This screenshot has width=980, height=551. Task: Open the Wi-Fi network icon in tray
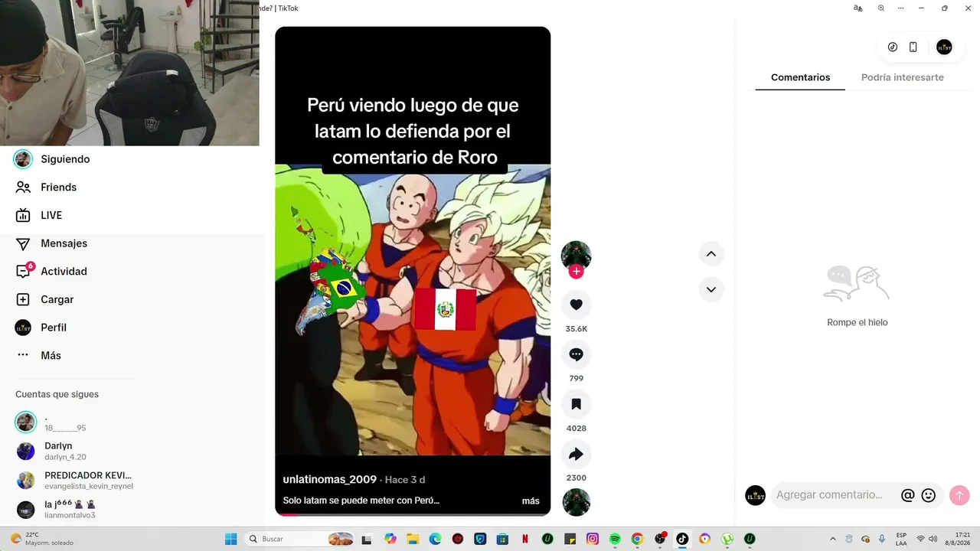click(920, 539)
